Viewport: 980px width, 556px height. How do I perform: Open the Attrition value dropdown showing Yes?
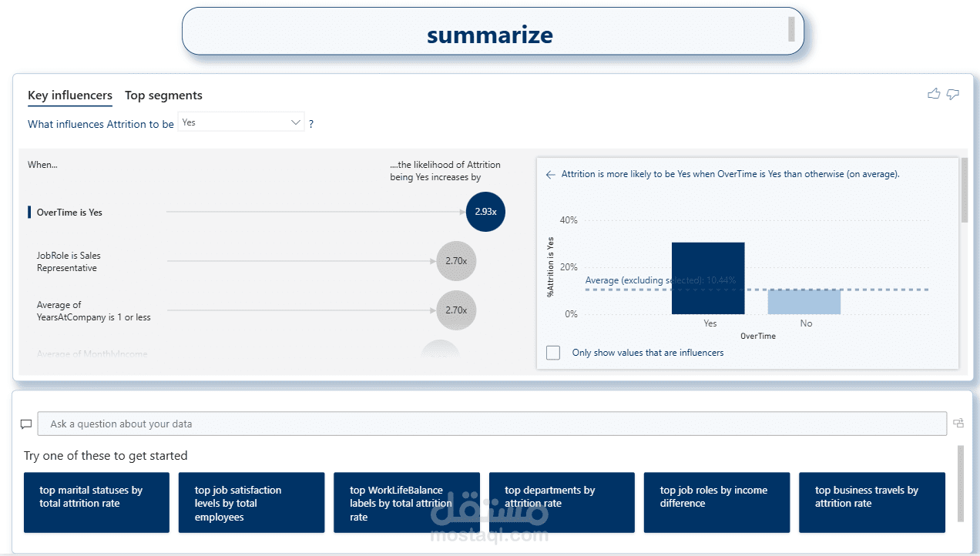(241, 122)
